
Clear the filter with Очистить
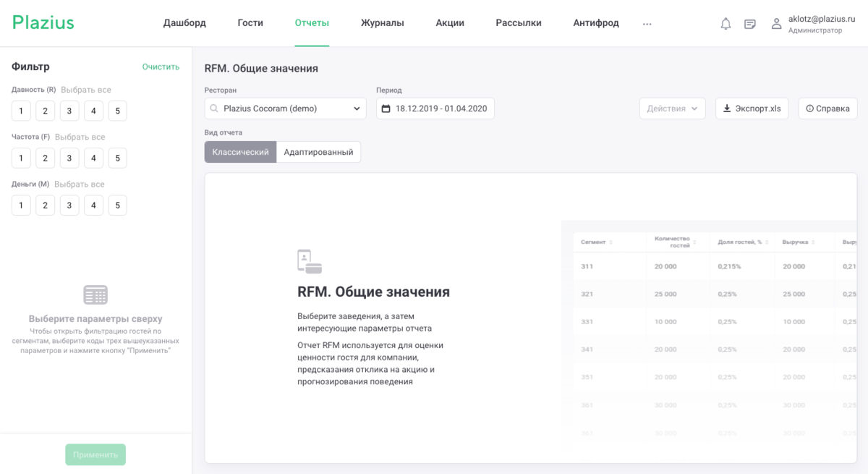click(x=161, y=67)
